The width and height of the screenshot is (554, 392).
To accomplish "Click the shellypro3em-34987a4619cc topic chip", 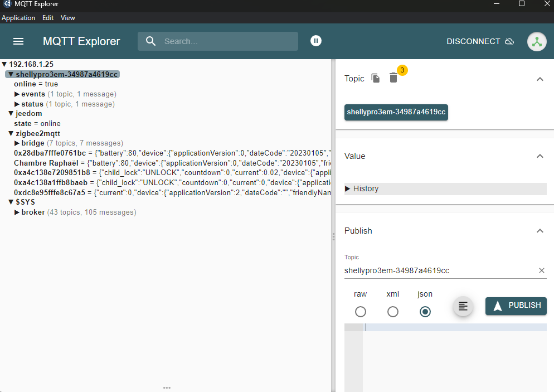I will tap(396, 112).
